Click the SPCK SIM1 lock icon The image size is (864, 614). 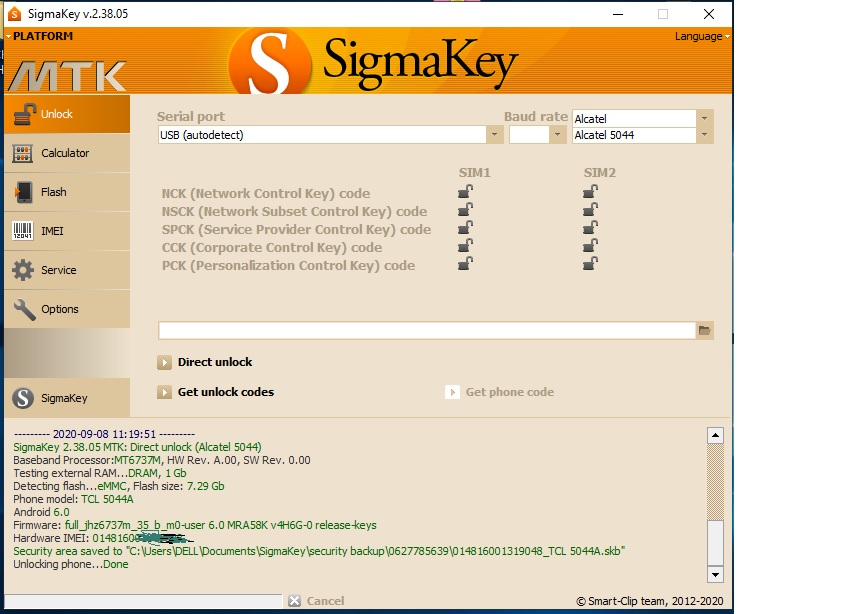pos(465,228)
